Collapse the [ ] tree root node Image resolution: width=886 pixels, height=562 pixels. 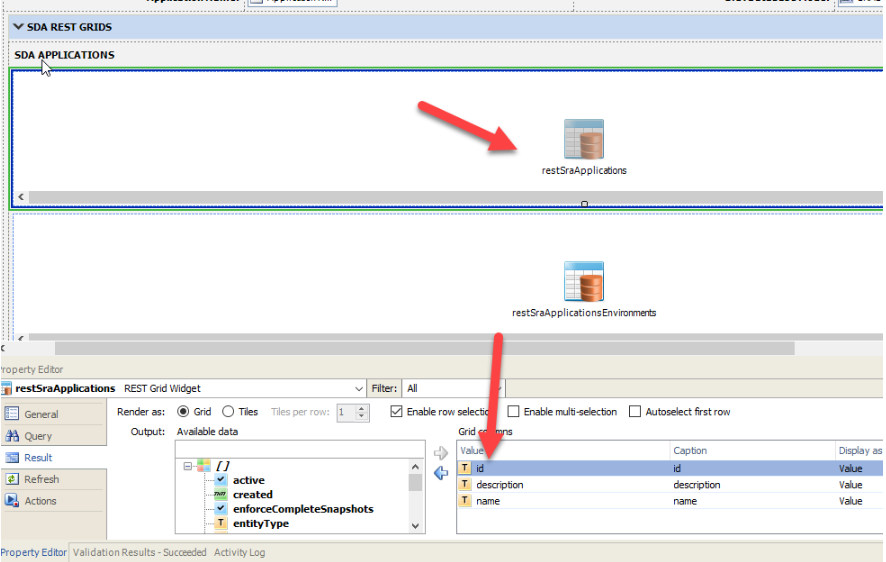[x=188, y=466]
